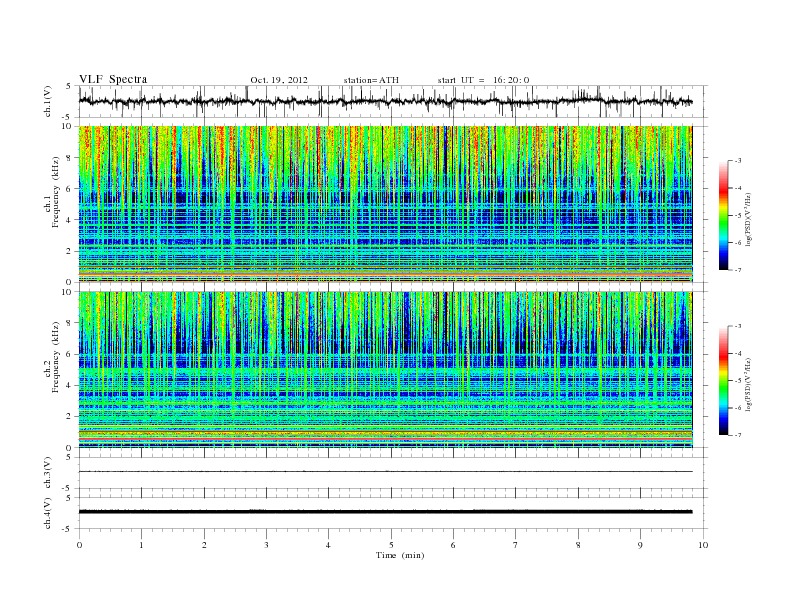Click the '10' tick on the time axis
This screenshot has height=612, width=792.
click(703, 545)
